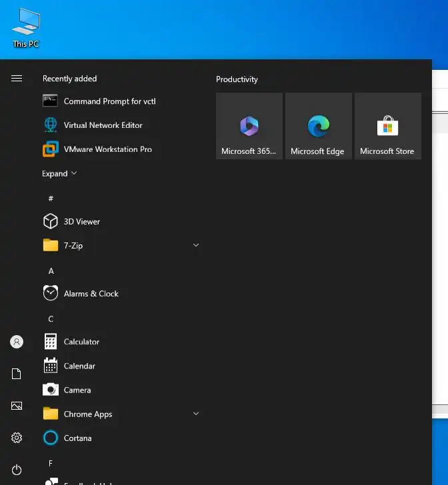This screenshot has width=448, height=485.
Task: Open Documents from the Start sidebar
Action: tap(17, 374)
